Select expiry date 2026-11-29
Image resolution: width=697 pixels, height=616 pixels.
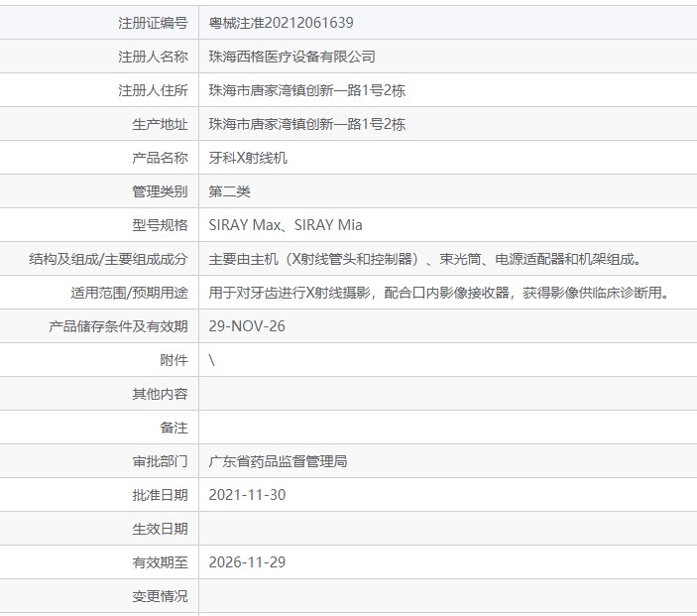[247, 562]
